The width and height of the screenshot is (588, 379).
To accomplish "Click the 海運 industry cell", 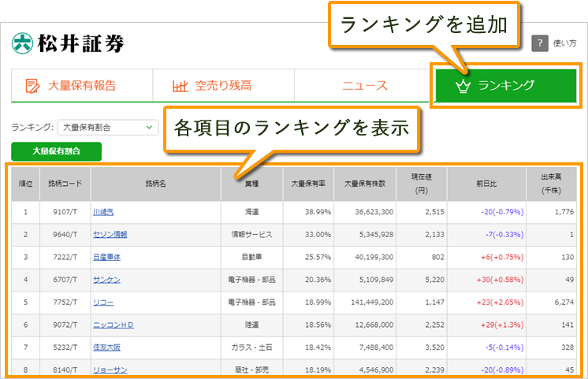I will 251,212.
